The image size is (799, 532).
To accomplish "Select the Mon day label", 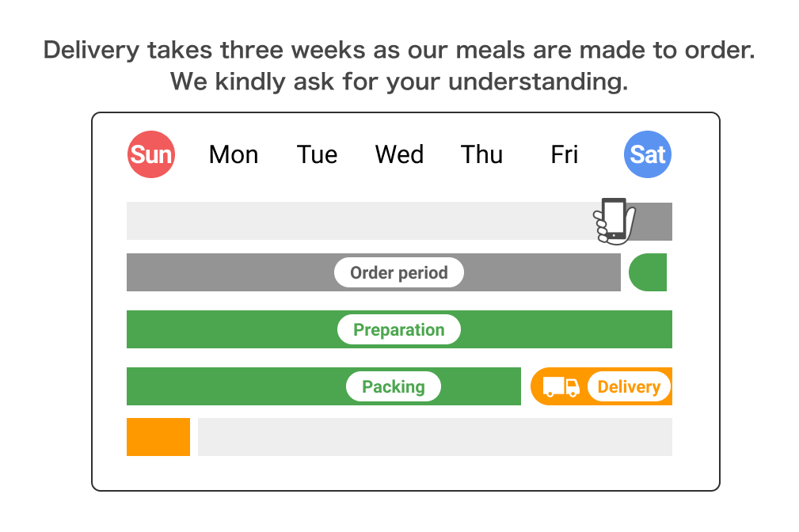I will coord(234,154).
